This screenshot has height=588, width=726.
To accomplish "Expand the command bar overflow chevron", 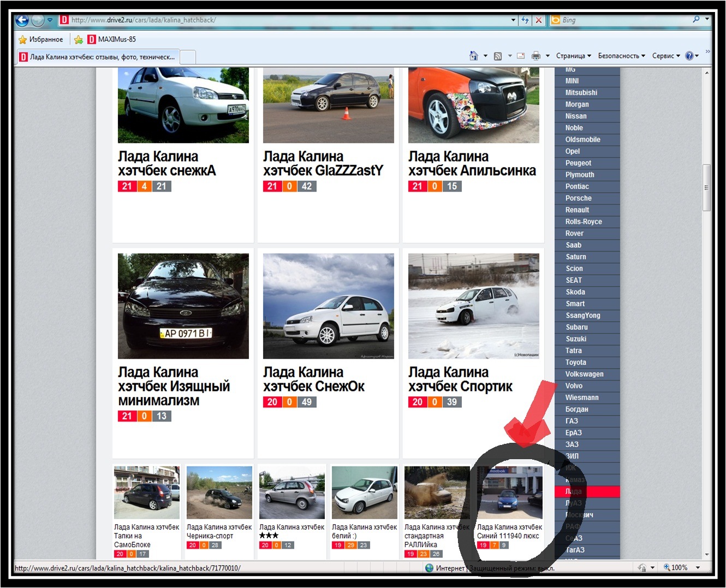I will 708,52.
